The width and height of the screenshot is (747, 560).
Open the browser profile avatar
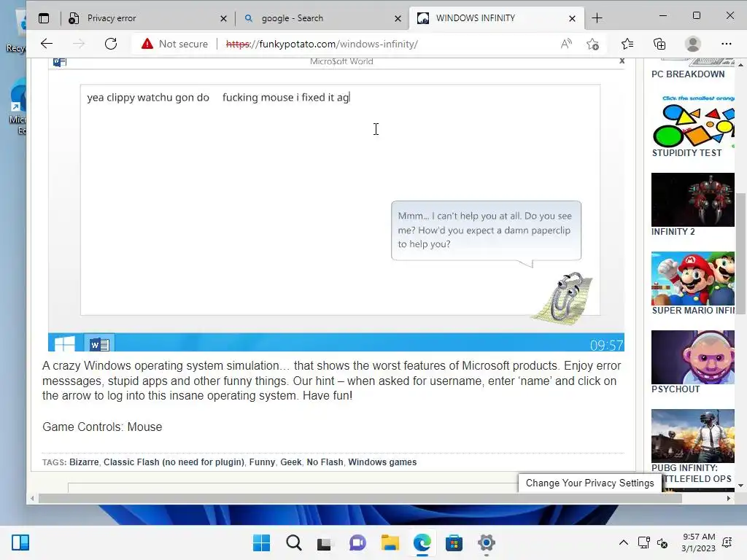click(x=693, y=44)
